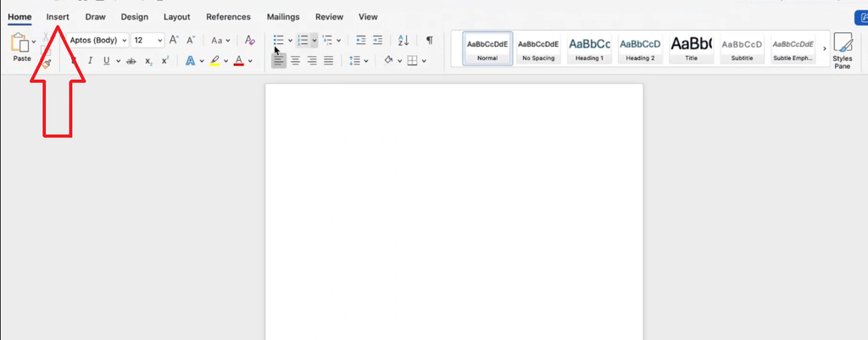Apply the Subtitle style
The width and height of the screenshot is (868, 340).
(x=742, y=48)
